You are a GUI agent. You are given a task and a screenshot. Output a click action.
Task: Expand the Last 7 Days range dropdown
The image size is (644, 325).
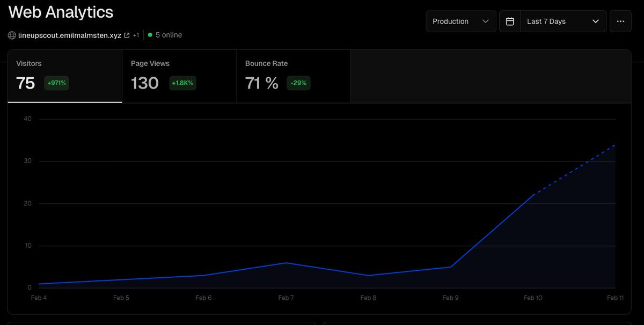563,21
